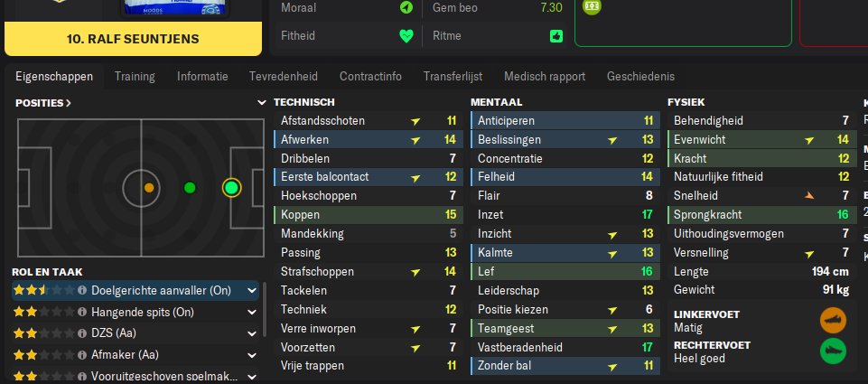Switch to the Training tab
The image size is (868, 384).
pyautogui.click(x=135, y=77)
